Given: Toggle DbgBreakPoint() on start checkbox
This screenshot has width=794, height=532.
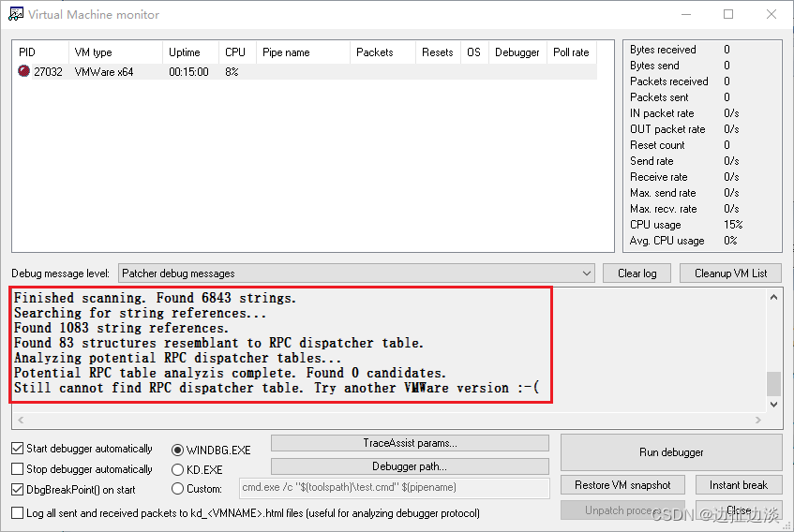Looking at the screenshot, I should click(17, 490).
